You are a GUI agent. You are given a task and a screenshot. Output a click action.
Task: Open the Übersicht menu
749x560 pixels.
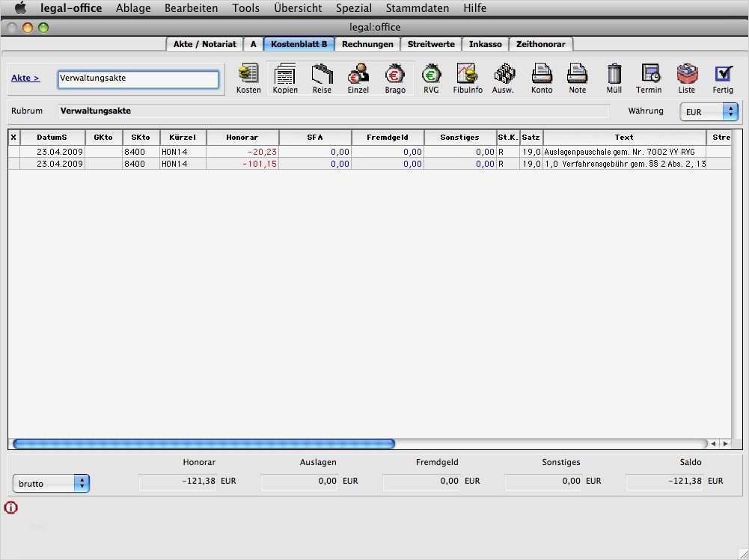pos(298,8)
